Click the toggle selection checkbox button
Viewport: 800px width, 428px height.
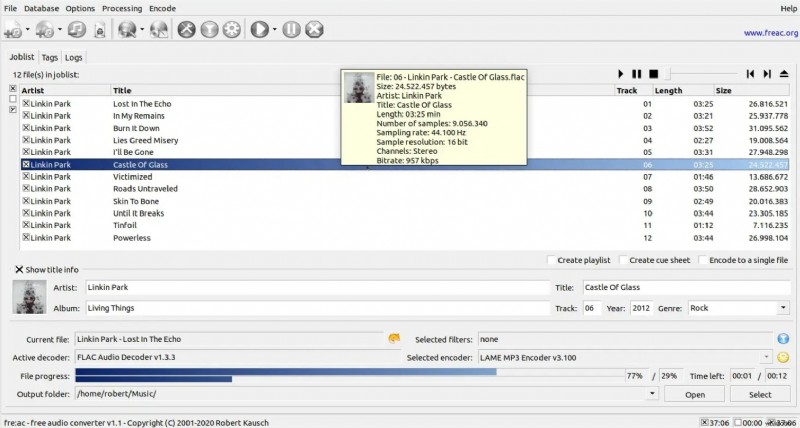pyautogui.click(x=13, y=110)
